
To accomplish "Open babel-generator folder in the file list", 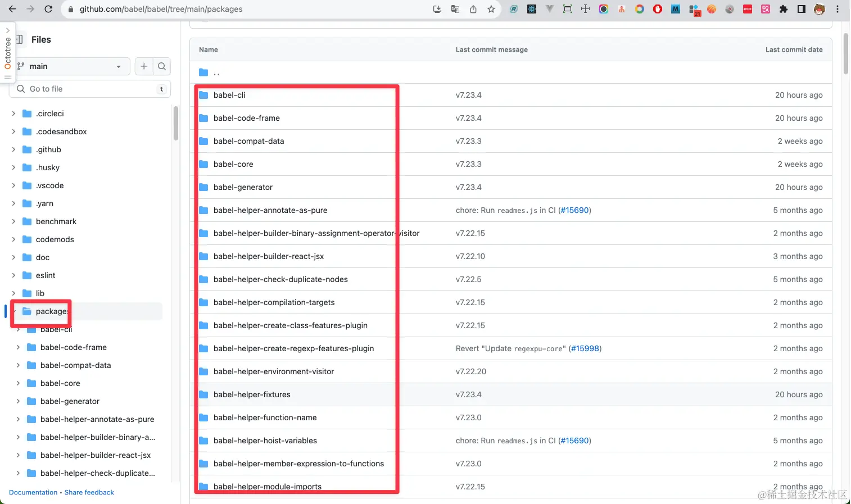I will [x=243, y=187].
